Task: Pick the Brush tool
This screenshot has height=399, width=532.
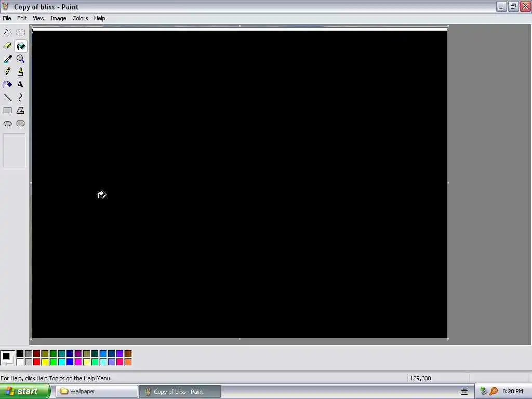Action: click(x=21, y=72)
